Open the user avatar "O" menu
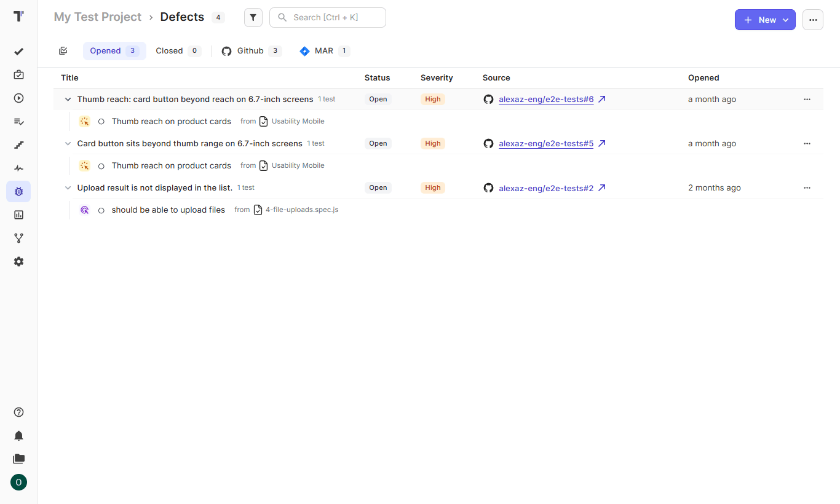The width and height of the screenshot is (840, 504). pyautogui.click(x=18, y=482)
